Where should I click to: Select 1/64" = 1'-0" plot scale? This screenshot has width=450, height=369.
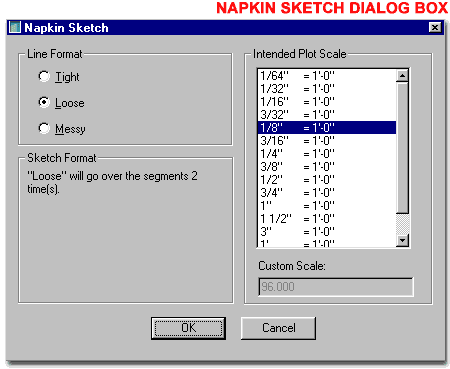(x=327, y=76)
